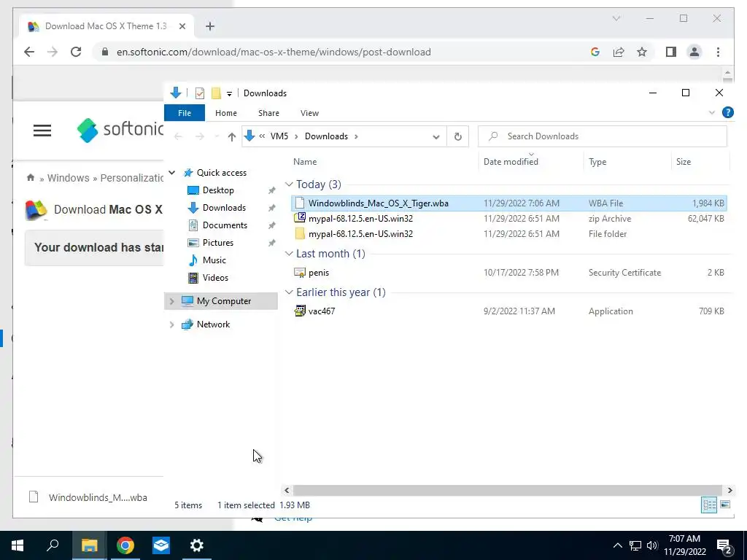Expand the address bar history dropdown
747x560 pixels.
coord(436,136)
